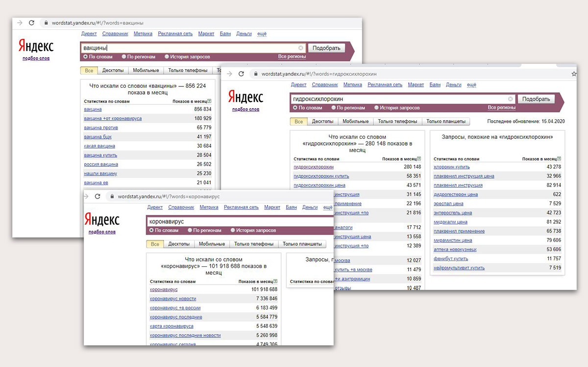Clear the гидроксихлорохин search field with X icon
This screenshot has height=367, width=588.
[x=511, y=99]
